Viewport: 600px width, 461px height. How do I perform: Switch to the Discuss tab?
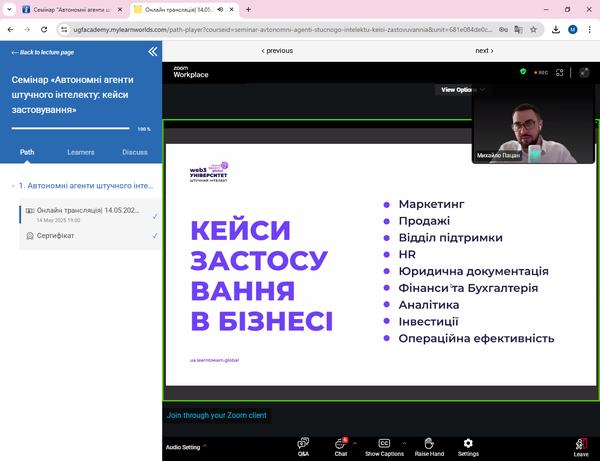pos(135,152)
